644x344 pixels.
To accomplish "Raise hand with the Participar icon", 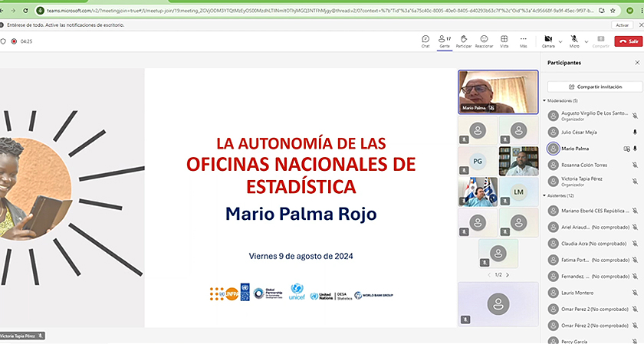I will pyautogui.click(x=464, y=41).
